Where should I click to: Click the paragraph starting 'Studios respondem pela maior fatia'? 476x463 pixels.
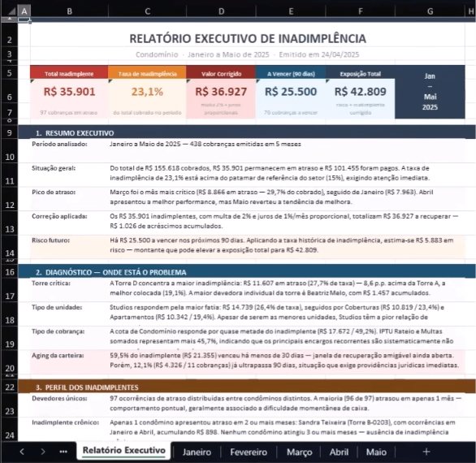point(277,312)
